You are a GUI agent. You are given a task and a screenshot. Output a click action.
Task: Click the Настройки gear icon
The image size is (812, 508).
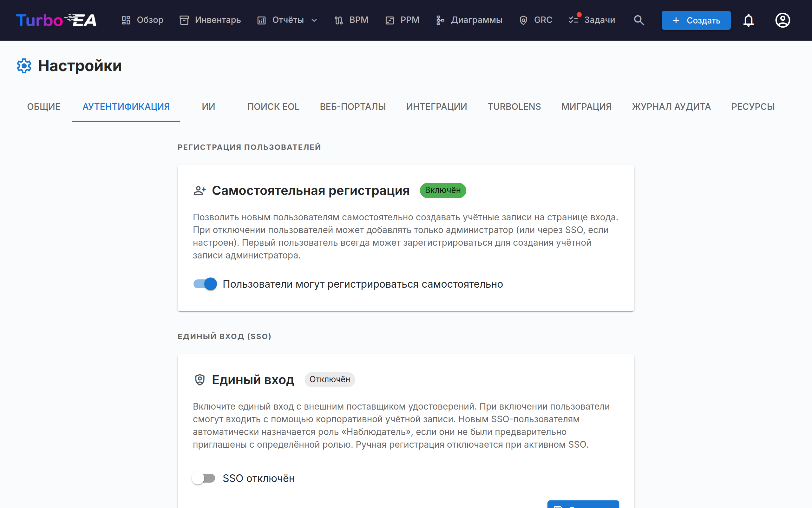point(24,66)
